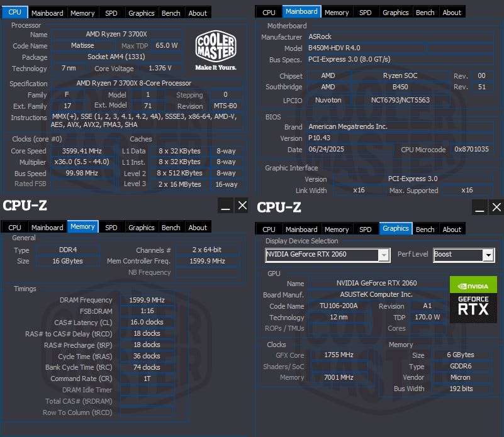Click the Core Voltage 1.376 V value
This screenshot has width=504, height=437.
pyautogui.click(x=160, y=68)
